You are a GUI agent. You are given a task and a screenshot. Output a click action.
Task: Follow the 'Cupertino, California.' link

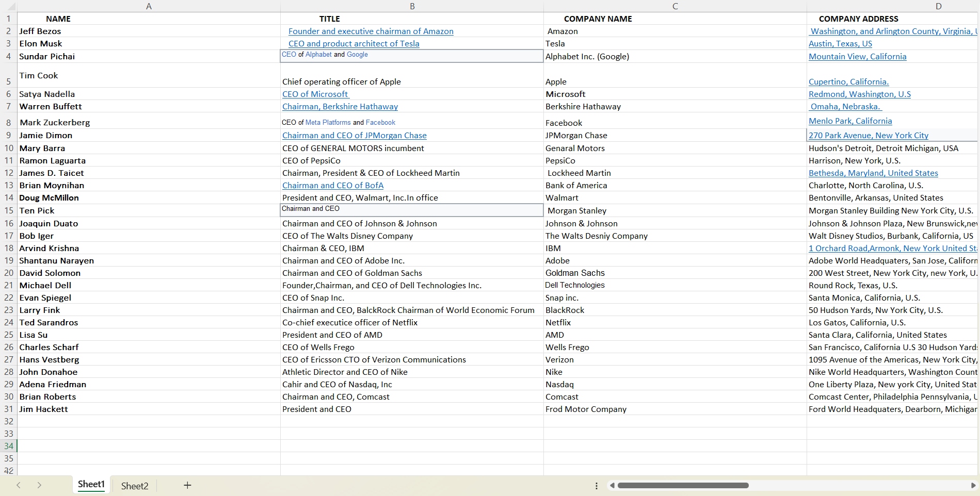[x=848, y=82]
